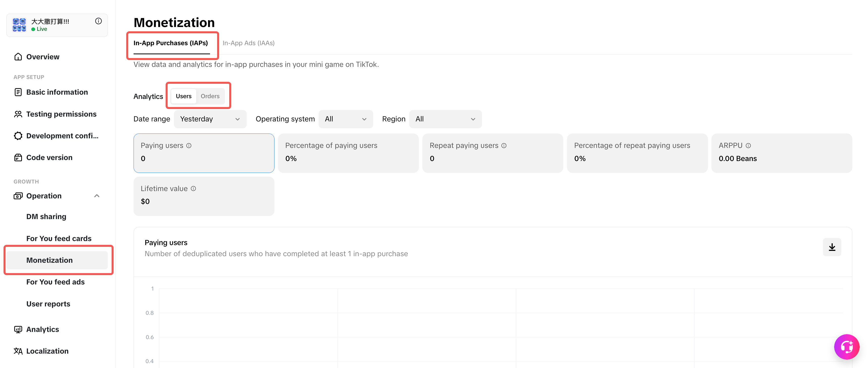Select the Users analytics toggle
The width and height of the screenshot is (868, 368).
[183, 96]
